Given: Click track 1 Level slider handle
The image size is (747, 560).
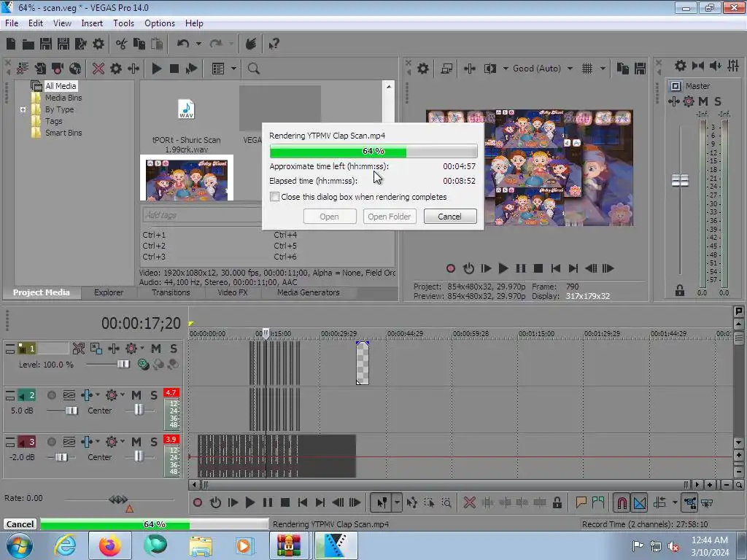Looking at the screenshot, I should pyautogui.click(x=123, y=365).
